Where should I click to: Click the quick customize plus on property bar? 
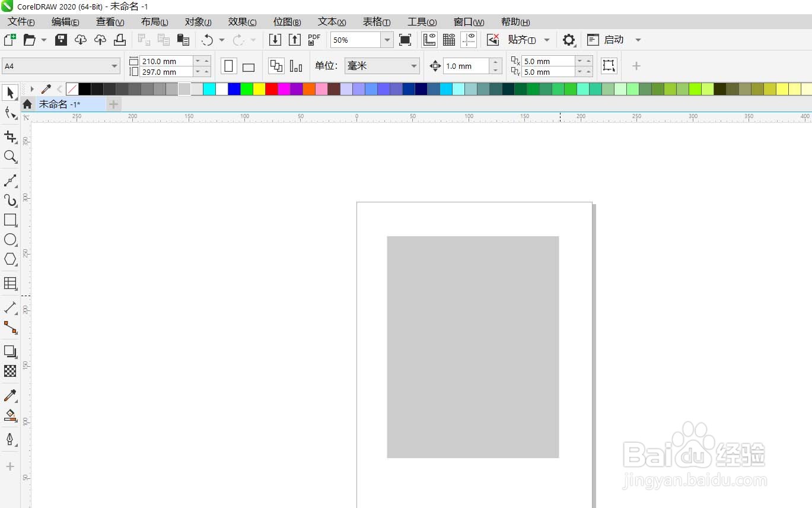(636, 66)
